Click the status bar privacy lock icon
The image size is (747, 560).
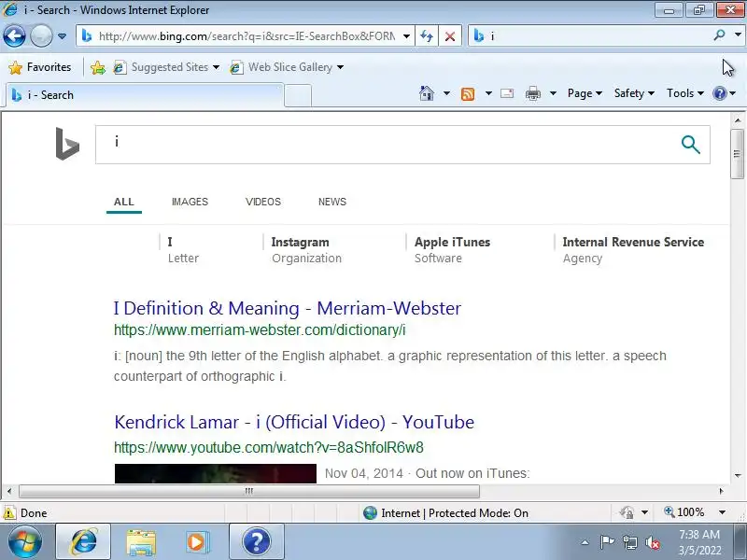pyautogui.click(x=627, y=512)
